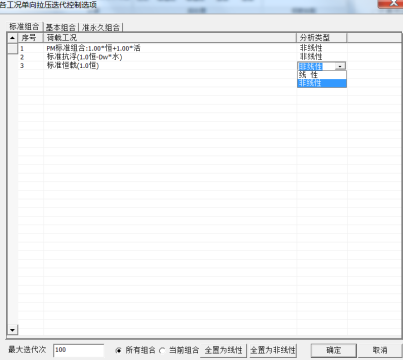The image size is (404, 360).
Task: Select the row header box of row 1
Action: [13, 49]
